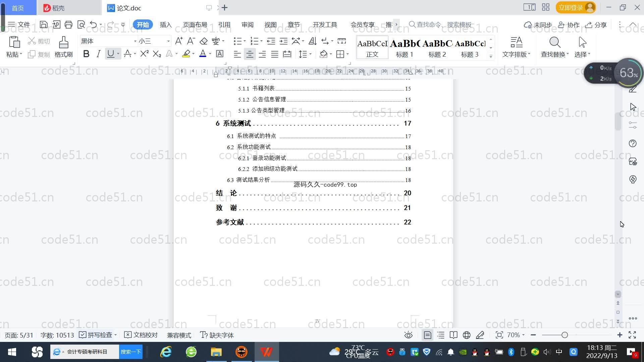Open the View (视图) tab

coord(270,24)
